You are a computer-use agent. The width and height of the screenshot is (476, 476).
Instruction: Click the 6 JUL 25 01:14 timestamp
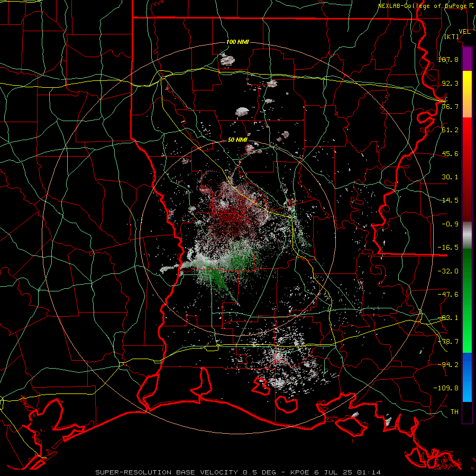tap(347, 472)
